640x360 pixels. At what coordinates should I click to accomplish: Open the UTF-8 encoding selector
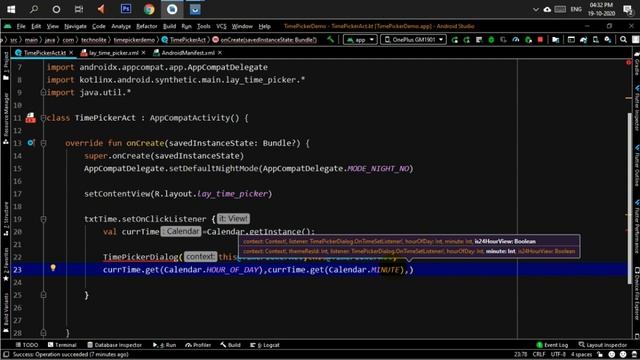tap(558, 354)
